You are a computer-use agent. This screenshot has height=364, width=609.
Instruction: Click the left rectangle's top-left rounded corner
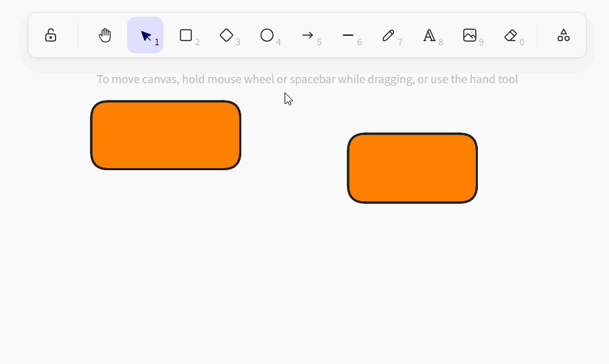[x=95, y=105]
